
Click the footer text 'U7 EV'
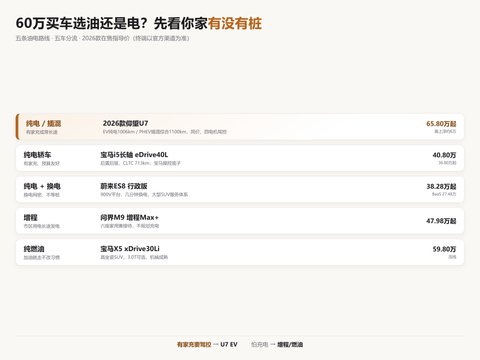coord(229,344)
